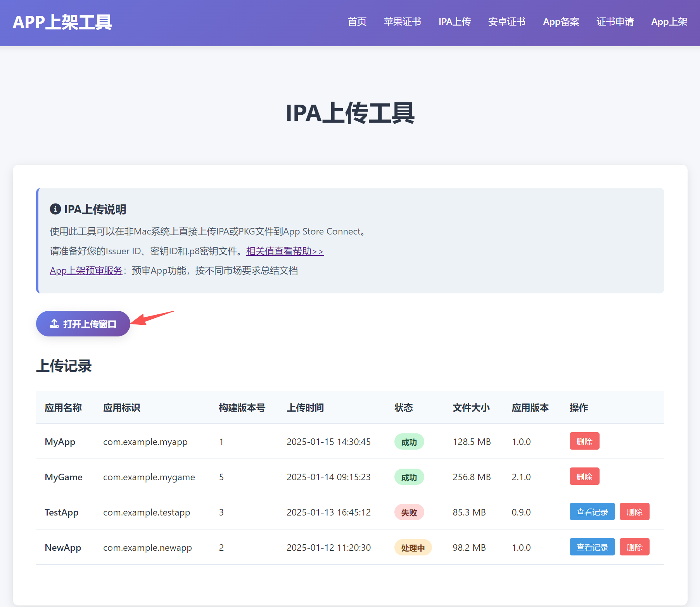Delete the TestApp upload record
The image size is (700, 607).
(x=634, y=512)
